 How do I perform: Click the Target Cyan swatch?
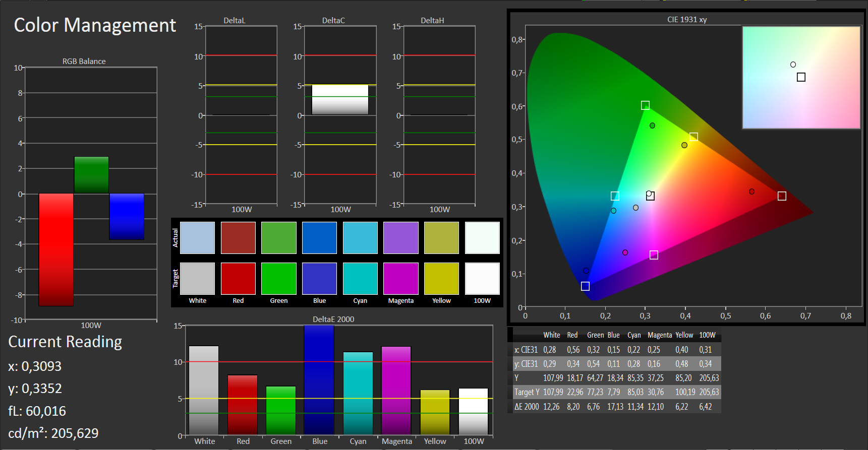360,279
